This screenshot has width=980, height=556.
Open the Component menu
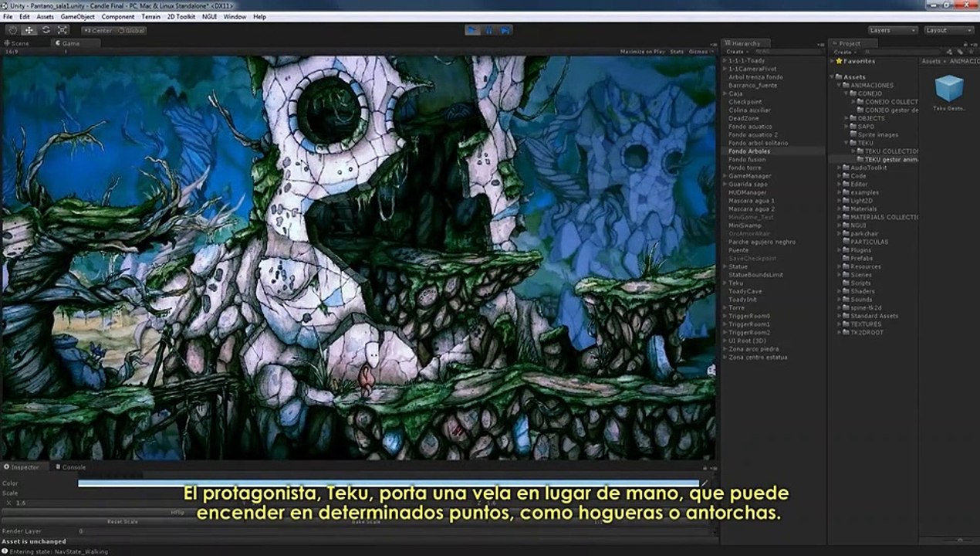pos(118,16)
